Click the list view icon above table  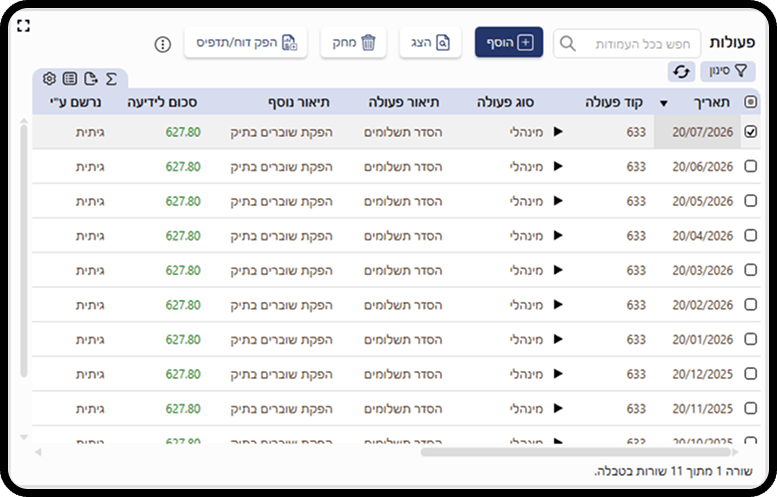coord(70,78)
